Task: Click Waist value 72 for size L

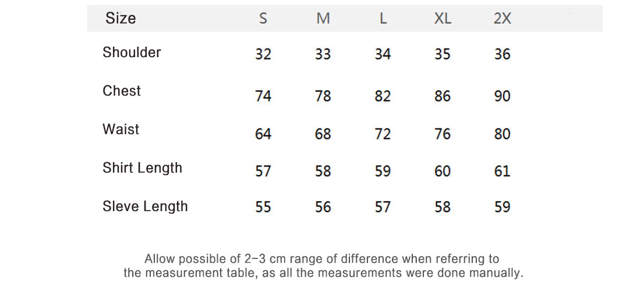Action: (x=383, y=134)
